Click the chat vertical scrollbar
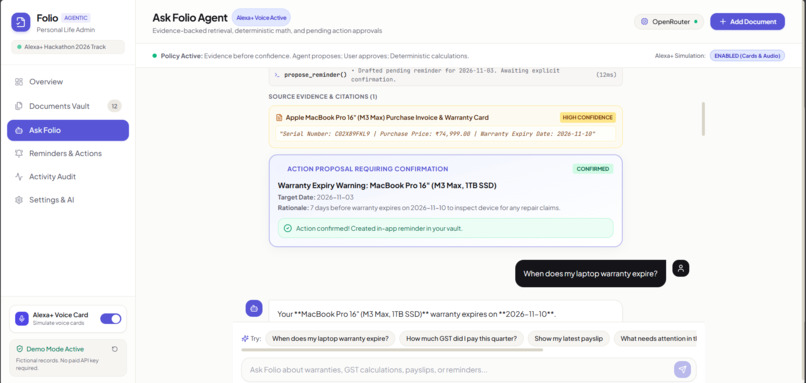The image size is (806, 383). 703,119
